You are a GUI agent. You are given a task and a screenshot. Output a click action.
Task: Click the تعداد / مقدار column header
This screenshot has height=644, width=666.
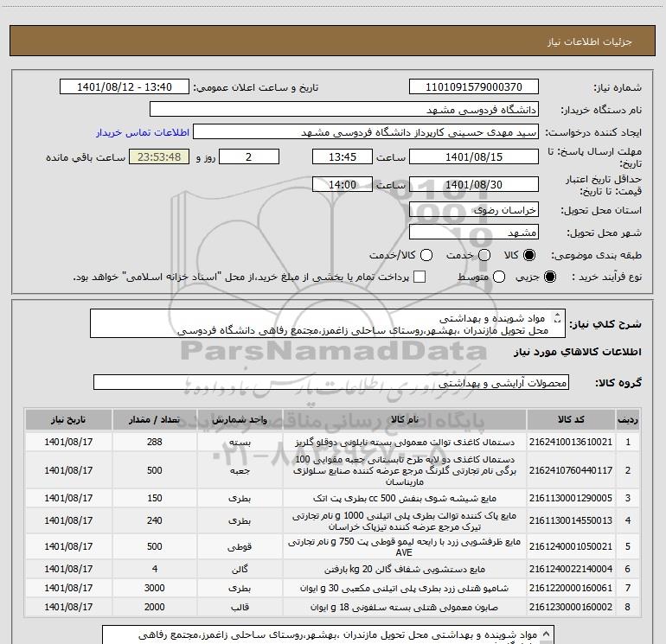click(155, 420)
